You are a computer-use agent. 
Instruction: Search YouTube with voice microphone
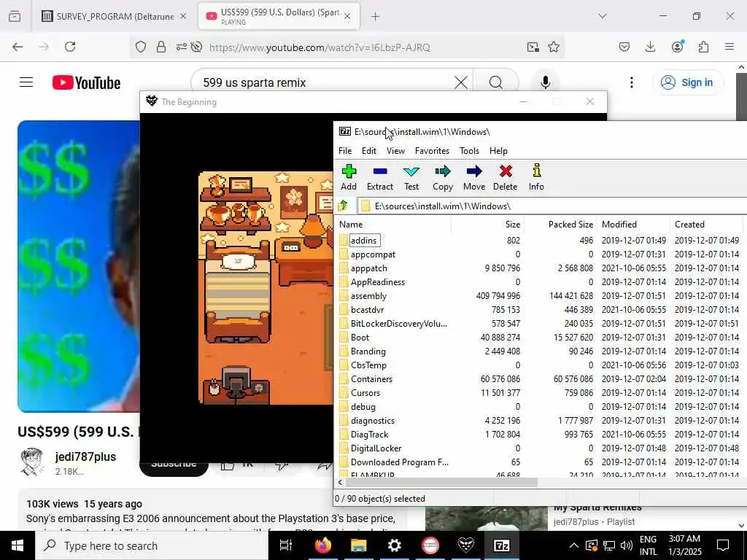(x=546, y=82)
